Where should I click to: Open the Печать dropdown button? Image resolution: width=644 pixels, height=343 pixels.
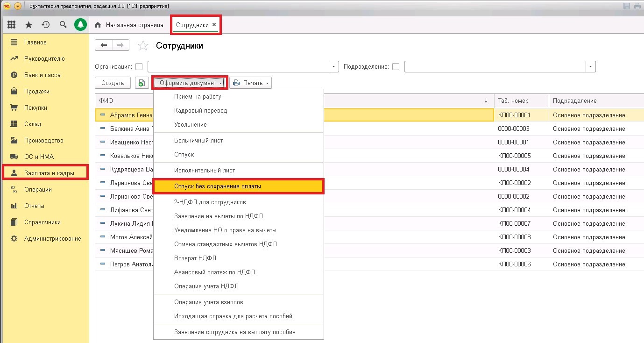coord(251,83)
